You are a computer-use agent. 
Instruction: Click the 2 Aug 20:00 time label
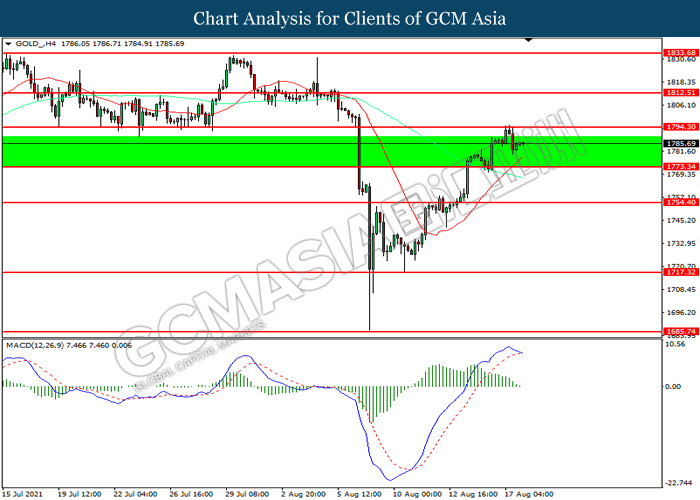pos(303,494)
